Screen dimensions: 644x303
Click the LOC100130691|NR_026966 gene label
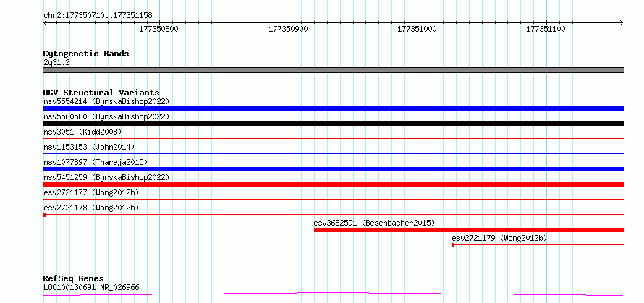[91, 287]
